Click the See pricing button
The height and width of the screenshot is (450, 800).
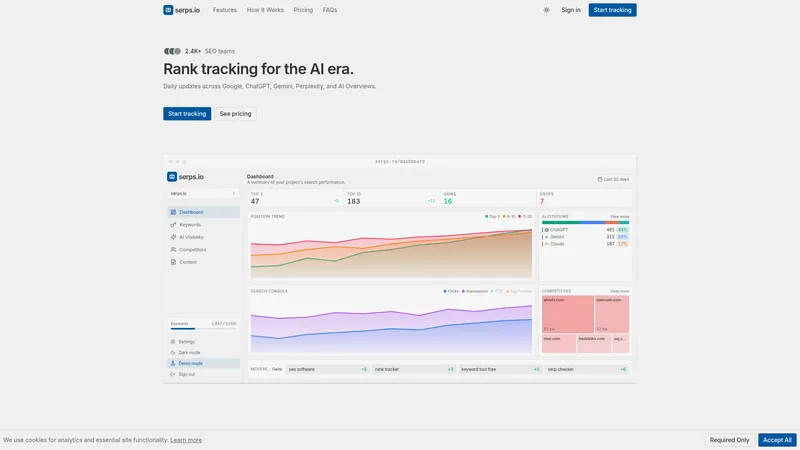pos(235,114)
